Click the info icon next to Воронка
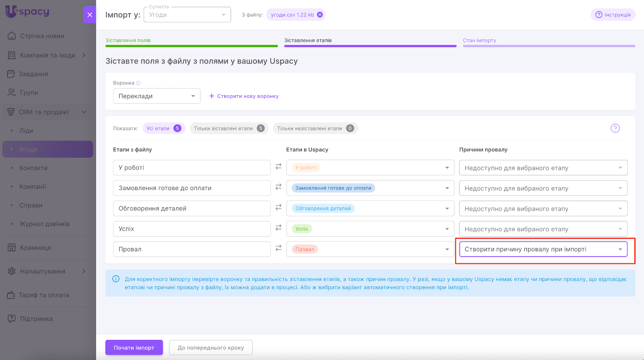The image size is (644, 360). click(138, 83)
